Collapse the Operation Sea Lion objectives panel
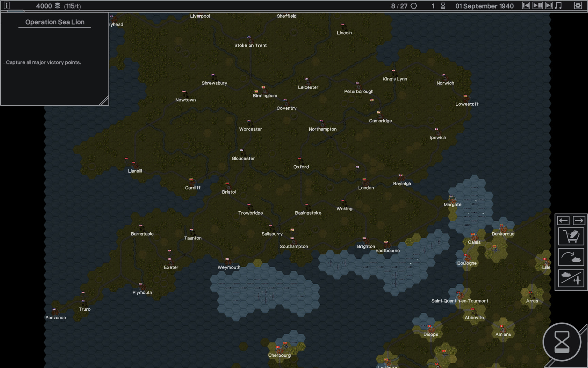This screenshot has width=588, height=368. pyautogui.click(x=104, y=101)
